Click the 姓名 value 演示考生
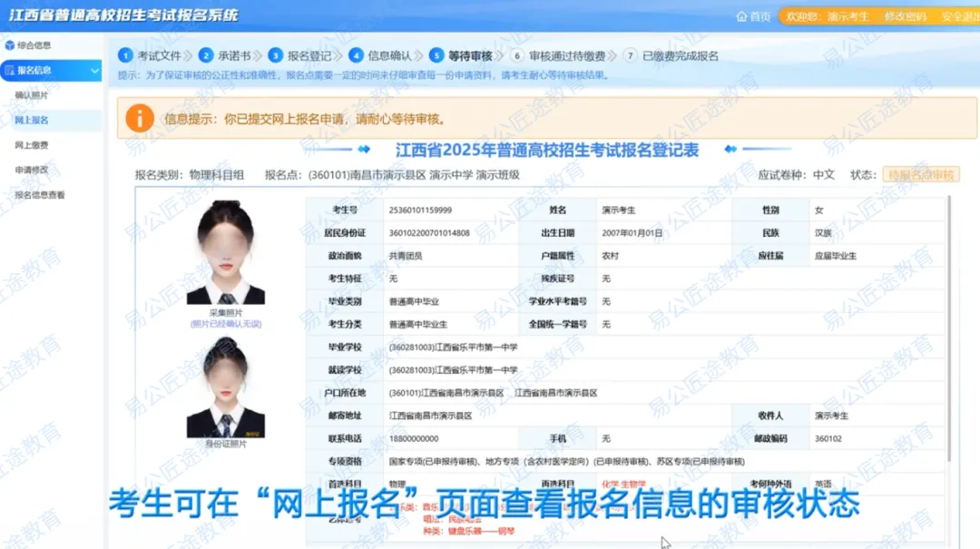This screenshot has height=549, width=980. 619,211
